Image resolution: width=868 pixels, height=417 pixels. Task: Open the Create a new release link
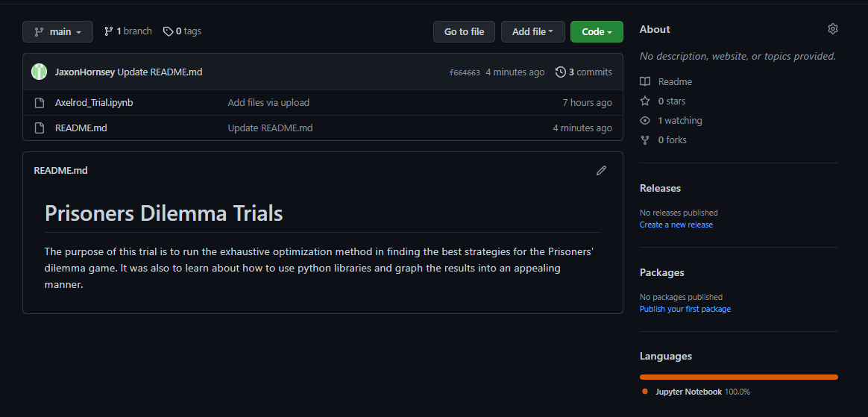(676, 225)
